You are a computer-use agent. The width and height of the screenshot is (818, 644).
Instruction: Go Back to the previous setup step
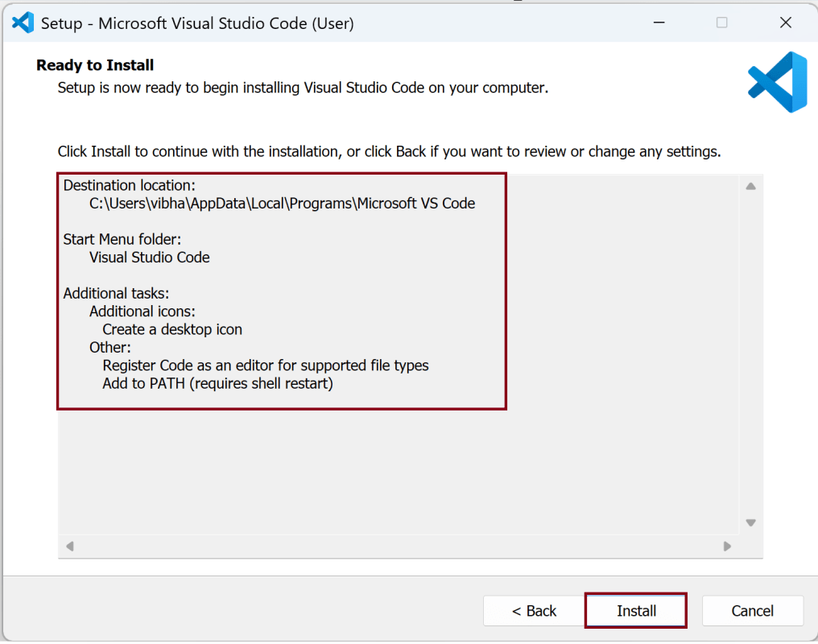[x=534, y=611]
